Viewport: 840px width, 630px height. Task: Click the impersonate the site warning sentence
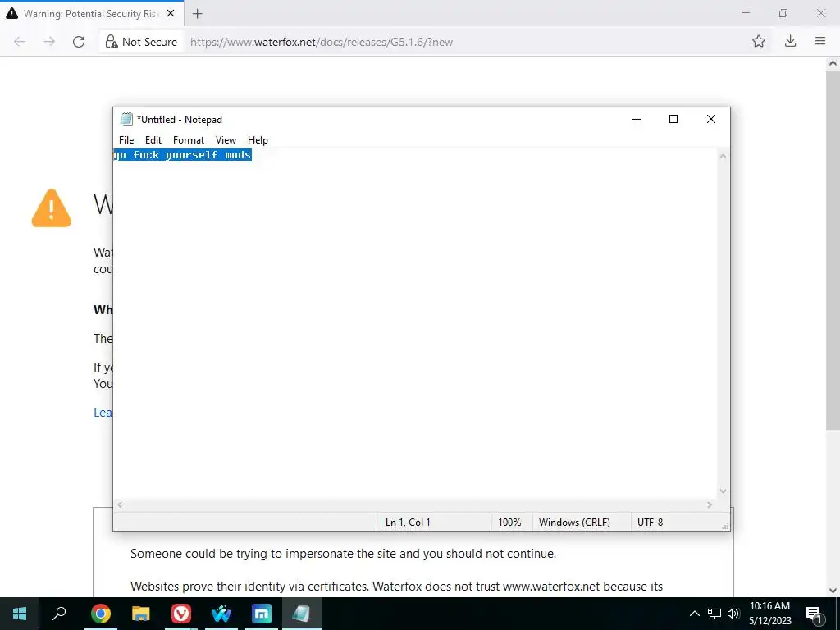coord(344,554)
